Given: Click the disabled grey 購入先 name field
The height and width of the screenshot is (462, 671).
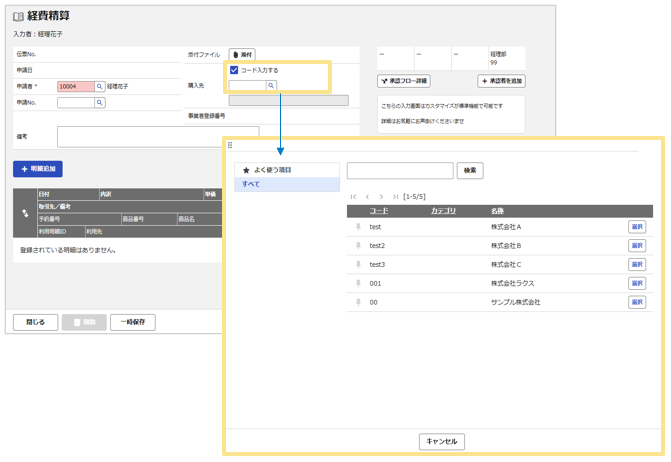Looking at the screenshot, I should pos(288,101).
